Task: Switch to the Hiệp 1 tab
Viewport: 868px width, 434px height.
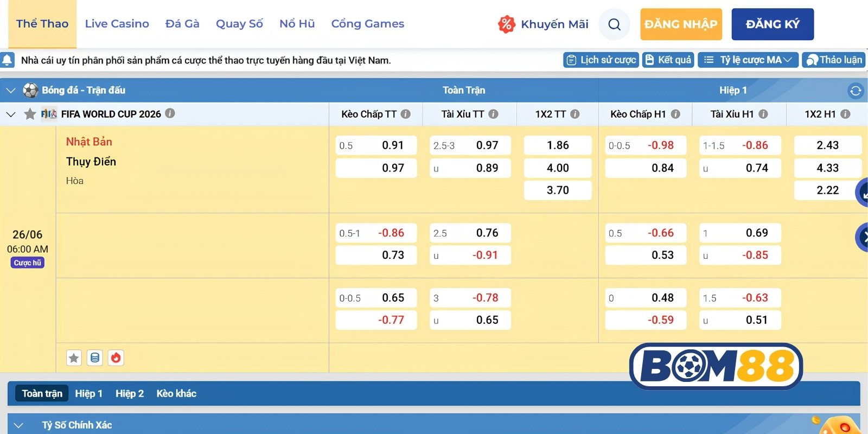Action: pyautogui.click(x=88, y=393)
